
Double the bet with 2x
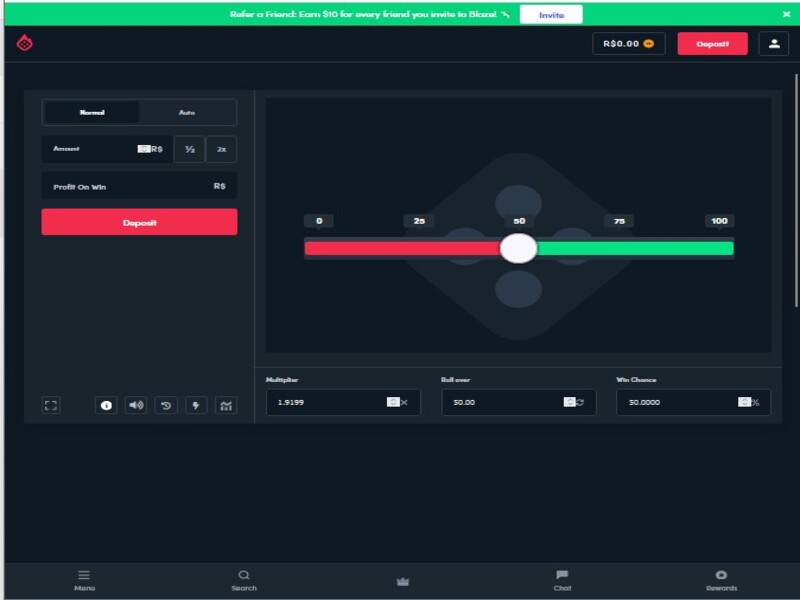[221, 149]
